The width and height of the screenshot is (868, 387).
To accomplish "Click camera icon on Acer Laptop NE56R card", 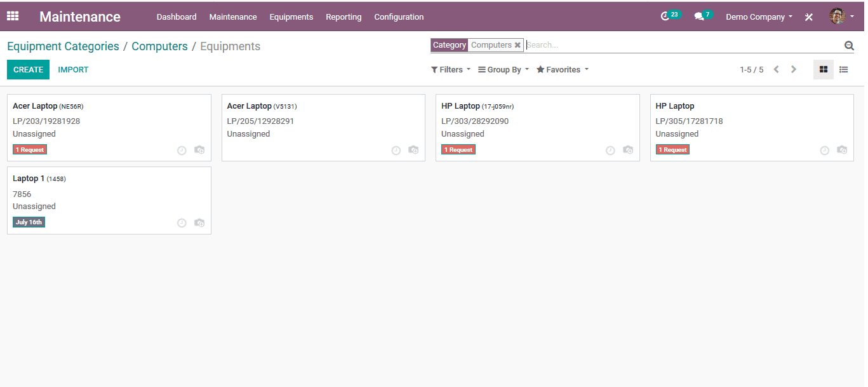I will click(199, 151).
